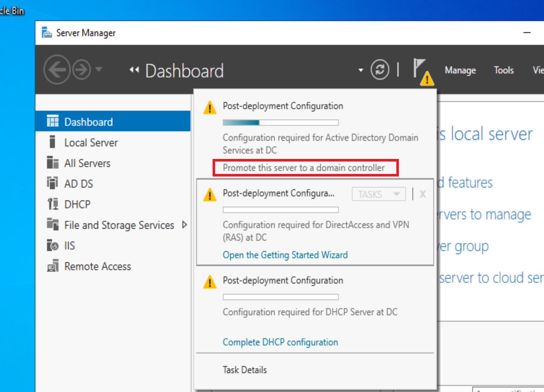Open Task Details
544x392 pixels.
(x=245, y=370)
